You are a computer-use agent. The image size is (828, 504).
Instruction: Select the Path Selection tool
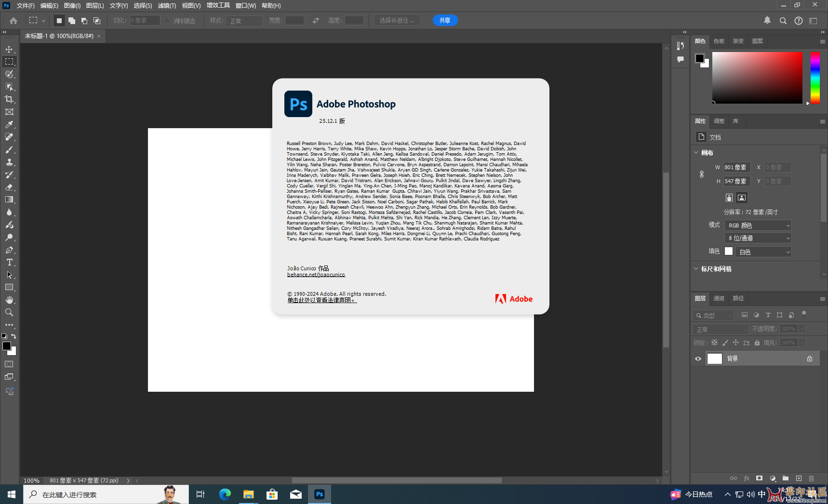pos(9,275)
